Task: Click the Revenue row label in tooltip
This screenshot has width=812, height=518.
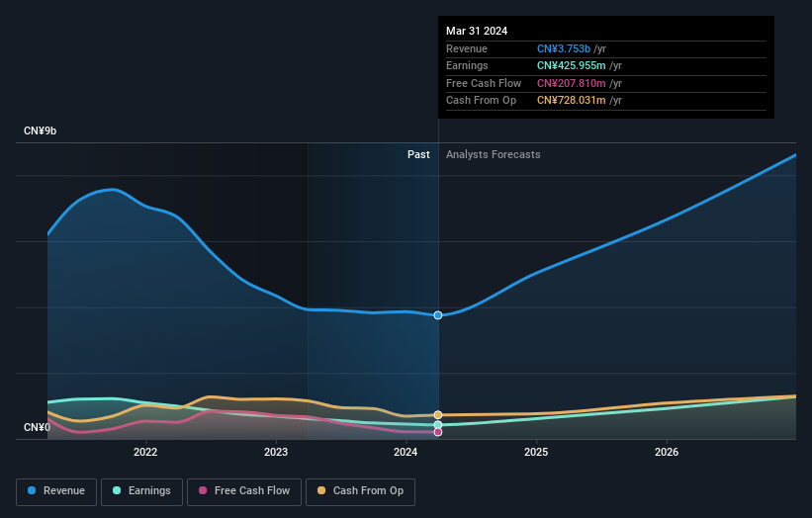Action: pyautogui.click(x=467, y=48)
